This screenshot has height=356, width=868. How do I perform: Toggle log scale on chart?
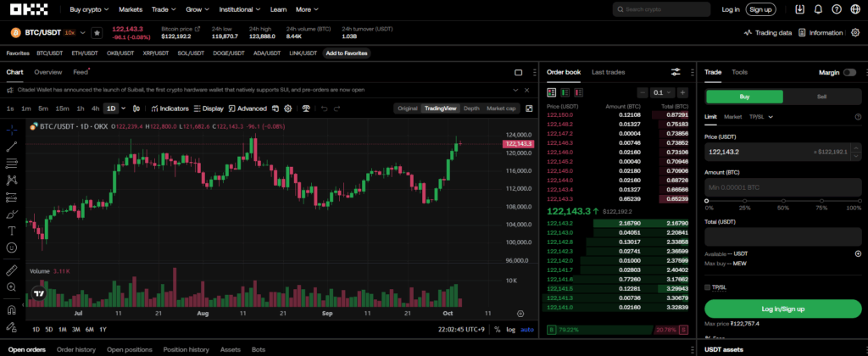click(511, 329)
